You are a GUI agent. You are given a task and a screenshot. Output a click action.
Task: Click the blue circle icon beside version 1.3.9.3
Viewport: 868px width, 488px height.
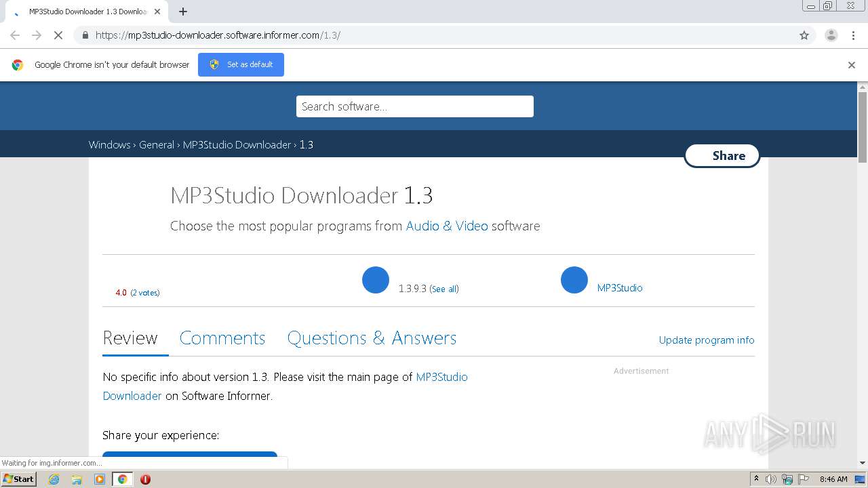coord(376,280)
